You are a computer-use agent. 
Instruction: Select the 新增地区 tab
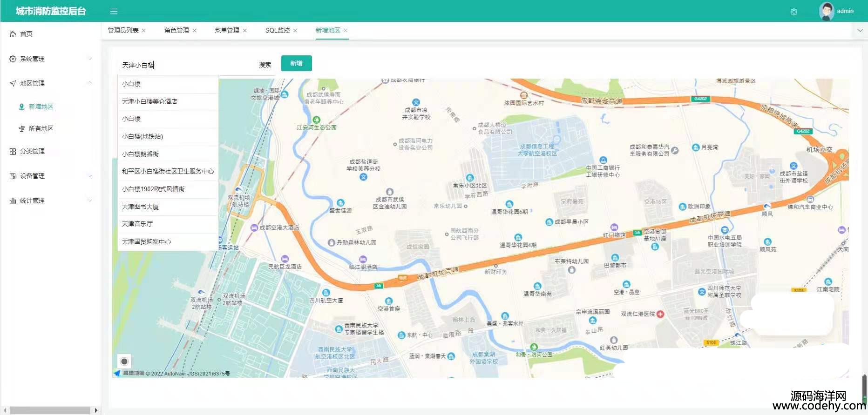click(x=328, y=30)
